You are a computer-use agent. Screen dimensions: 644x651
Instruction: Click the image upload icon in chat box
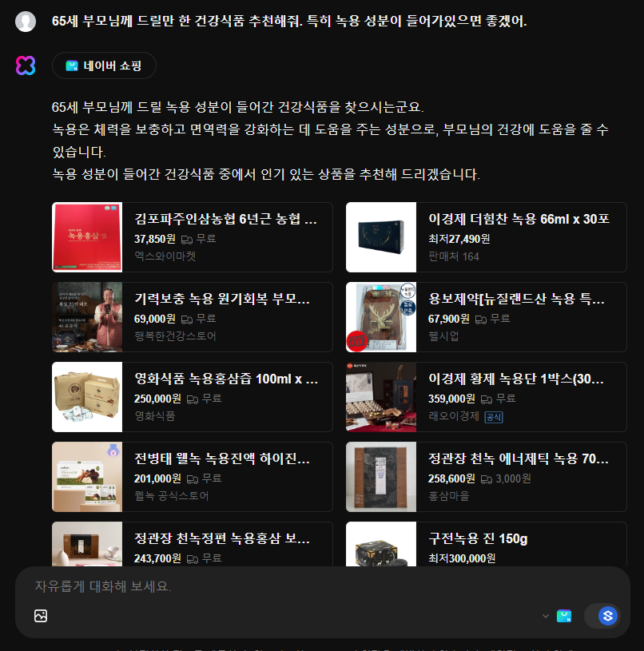pyautogui.click(x=41, y=616)
